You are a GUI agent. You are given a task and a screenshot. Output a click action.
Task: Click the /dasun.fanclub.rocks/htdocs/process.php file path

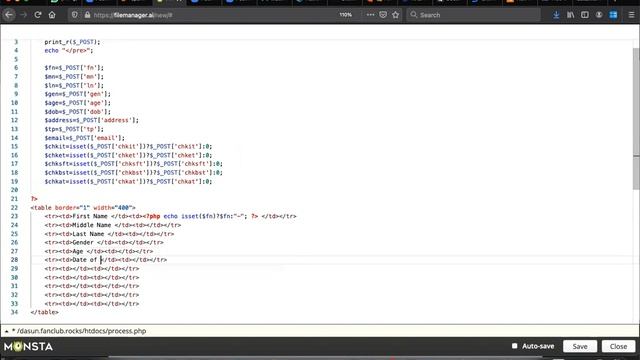[81, 331]
